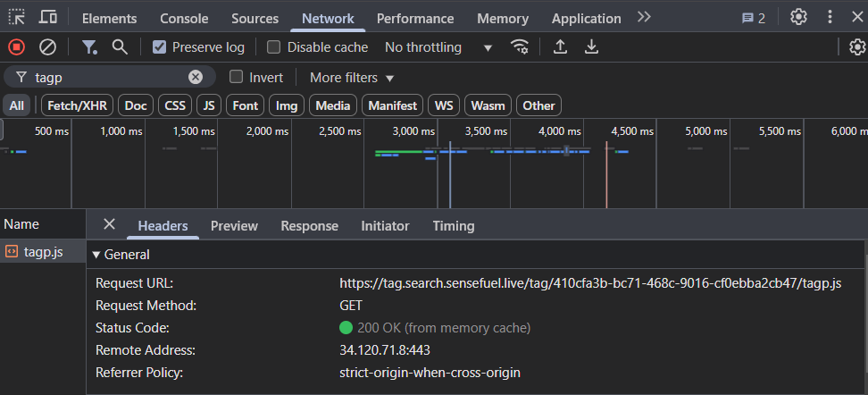
Task: Uncheck Preserve log checkbox
Action: pyautogui.click(x=160, y=47)
